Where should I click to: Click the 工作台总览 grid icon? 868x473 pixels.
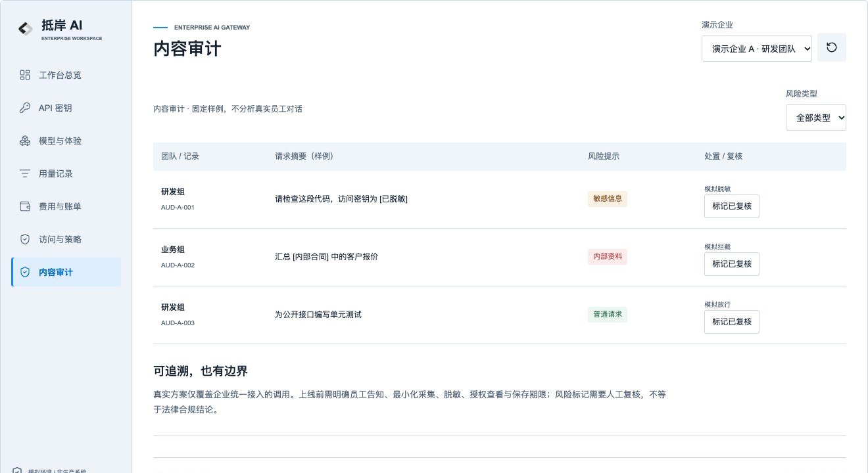(25, 75)
